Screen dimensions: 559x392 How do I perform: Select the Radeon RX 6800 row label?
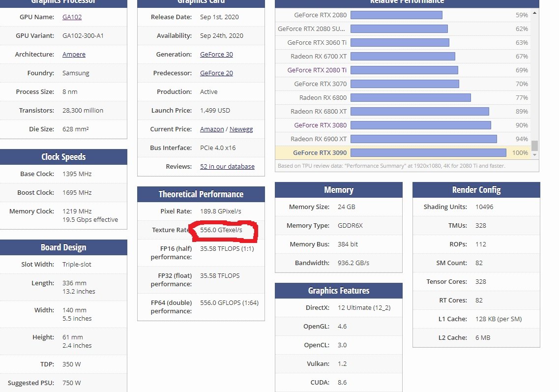point(323,97)
